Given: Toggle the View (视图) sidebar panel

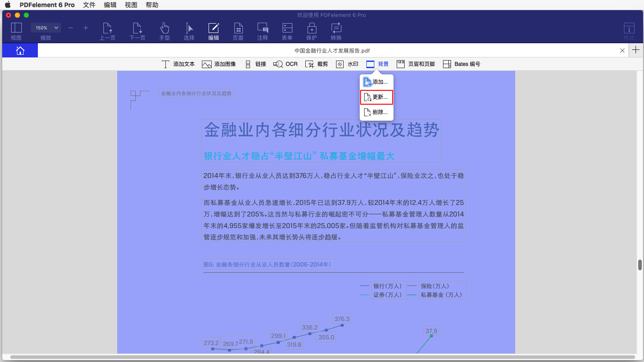Looking at the screenshot, I should point(16,31).
